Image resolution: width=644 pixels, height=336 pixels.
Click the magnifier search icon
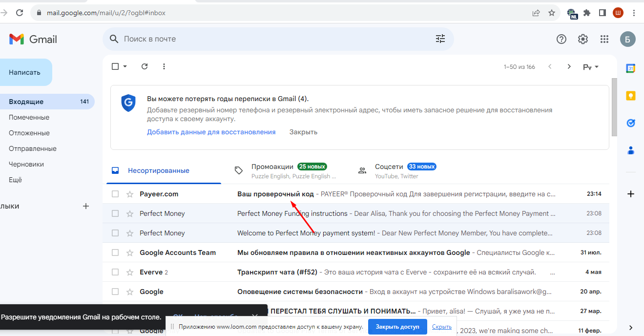(x=114, y=39)
